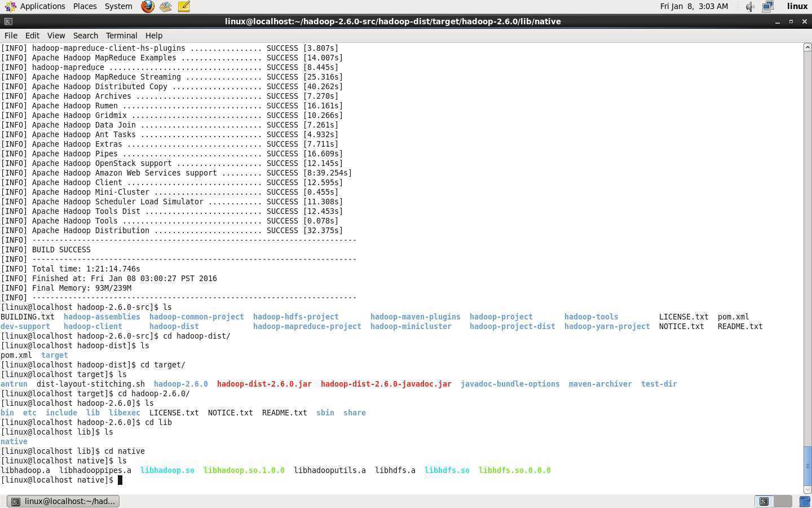Viewport: 812px width, 508px height.
Task: Minimize the terminal window
Action: [x=778, y=21]
